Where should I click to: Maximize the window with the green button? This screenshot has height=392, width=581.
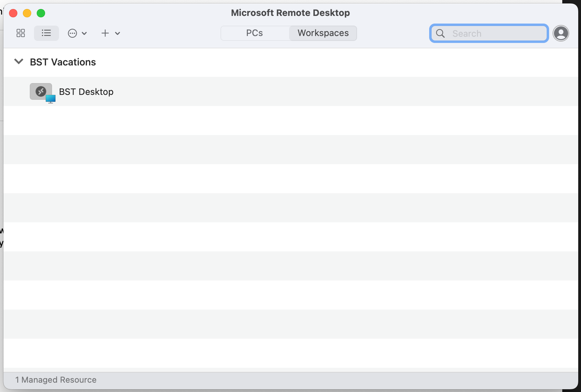[x=41, y=13]
